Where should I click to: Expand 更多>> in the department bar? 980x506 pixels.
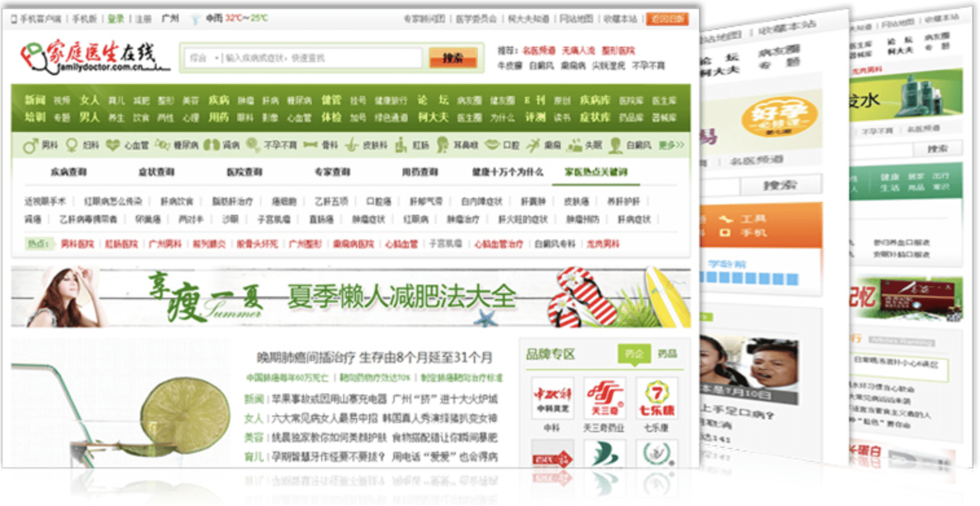671,146
